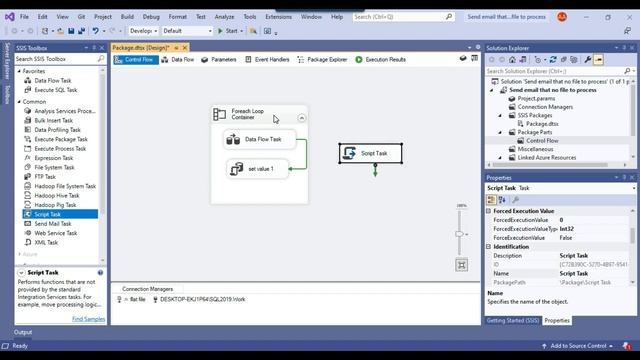Click the Foreach Loop Container icon
Viewport: 640px width, 360px height.
pyautogui.click(x=220, y=114)
